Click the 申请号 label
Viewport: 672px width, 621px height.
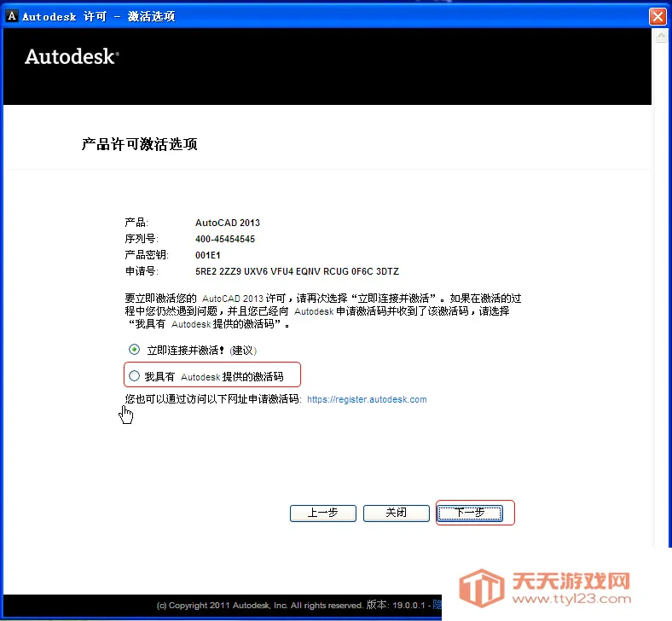pos(142,271)
